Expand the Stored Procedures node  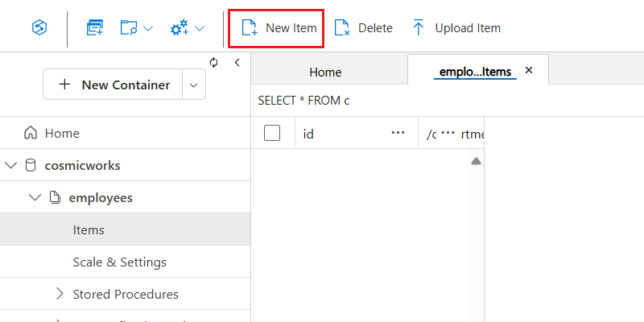click(x=59, y=294)
